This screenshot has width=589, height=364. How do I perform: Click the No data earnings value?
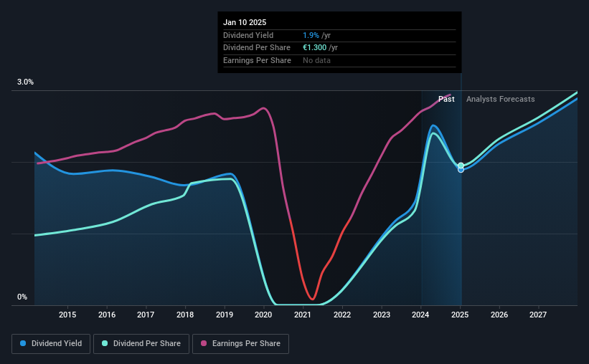click(316, 60)
